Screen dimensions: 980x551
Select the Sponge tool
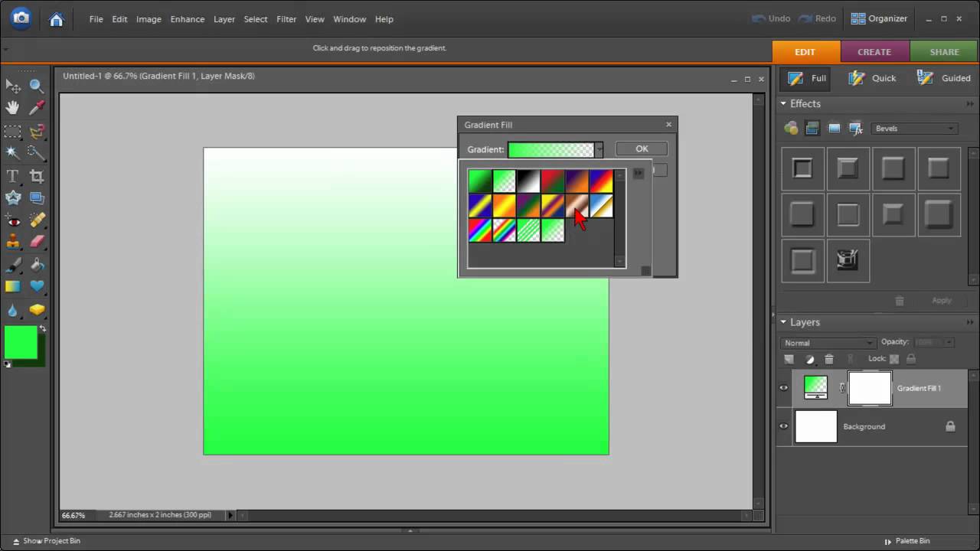37,310
